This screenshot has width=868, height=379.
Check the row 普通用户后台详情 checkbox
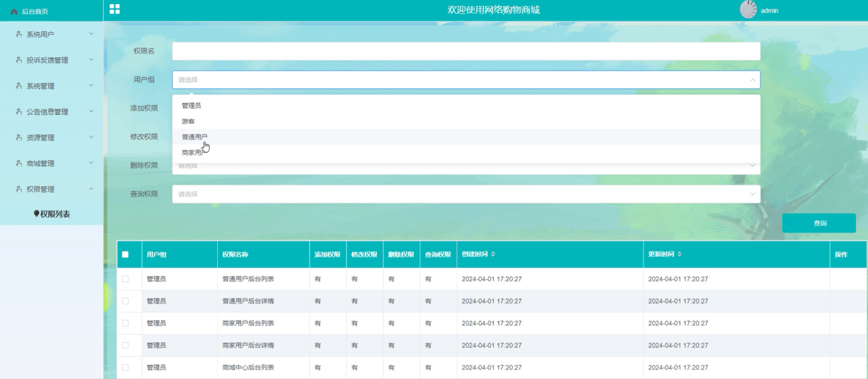[125, 301]
